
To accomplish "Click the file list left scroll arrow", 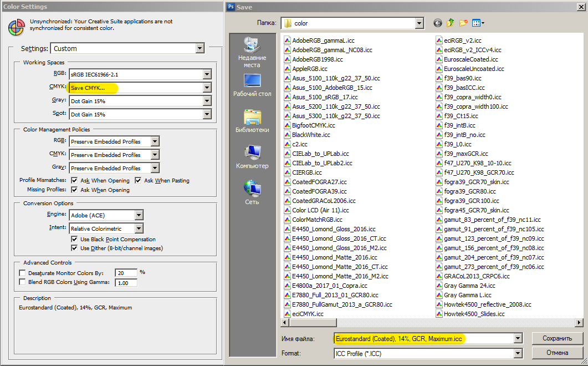I will [285, 322].
